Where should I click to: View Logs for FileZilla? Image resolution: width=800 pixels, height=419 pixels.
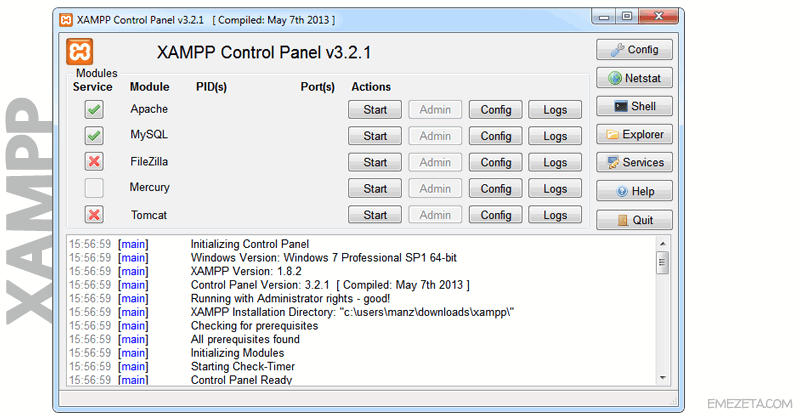555,162
